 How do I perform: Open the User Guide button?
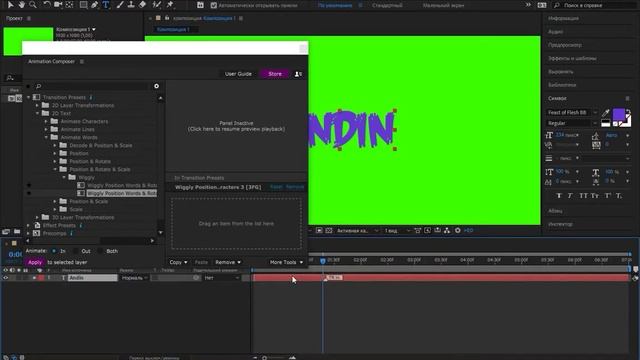(x=238, y=74)
